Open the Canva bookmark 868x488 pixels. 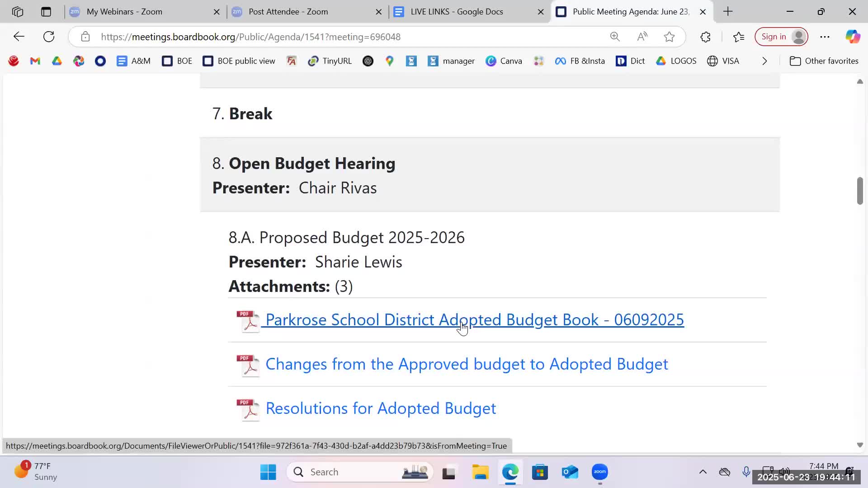[x=504, y=61]
